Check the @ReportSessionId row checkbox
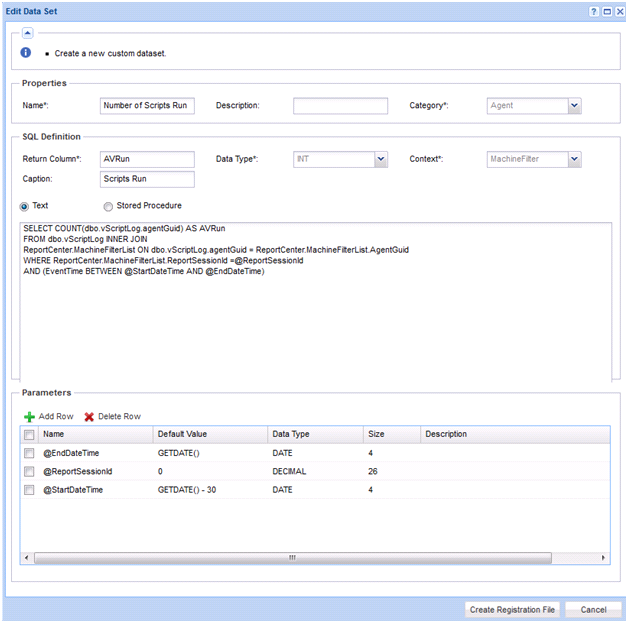Viewport: 628px width, 623px height. tap(29, 471)
